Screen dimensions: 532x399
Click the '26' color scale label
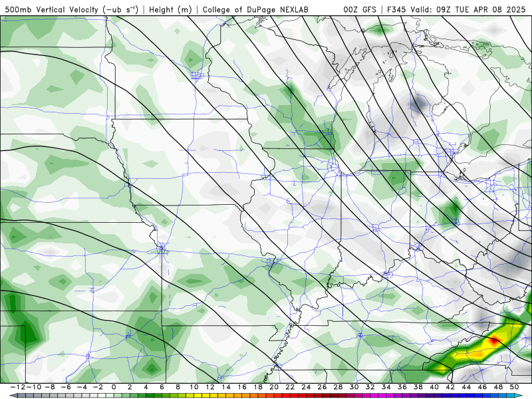point(322,387)
